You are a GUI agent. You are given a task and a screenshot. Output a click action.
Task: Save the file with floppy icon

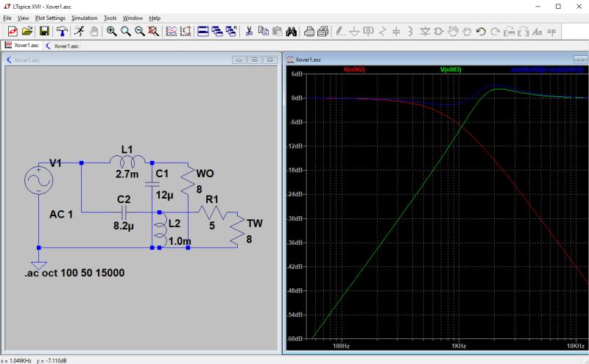(x=44, y=31)
